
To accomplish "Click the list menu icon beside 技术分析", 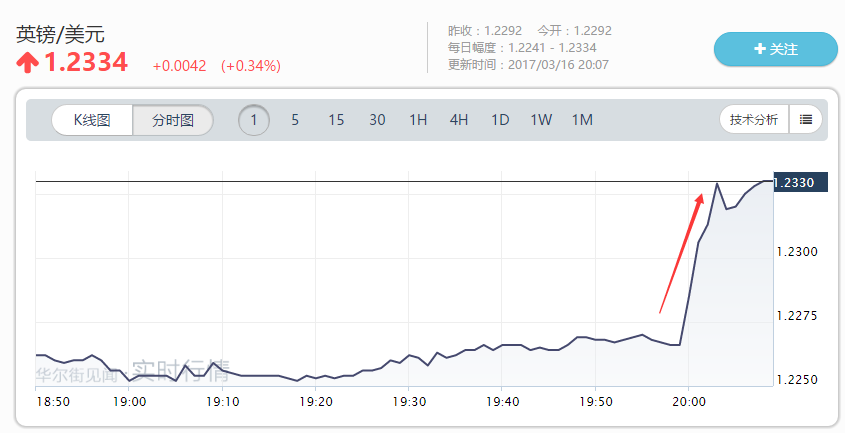I will pyautogui.click(x=805, y=120).
